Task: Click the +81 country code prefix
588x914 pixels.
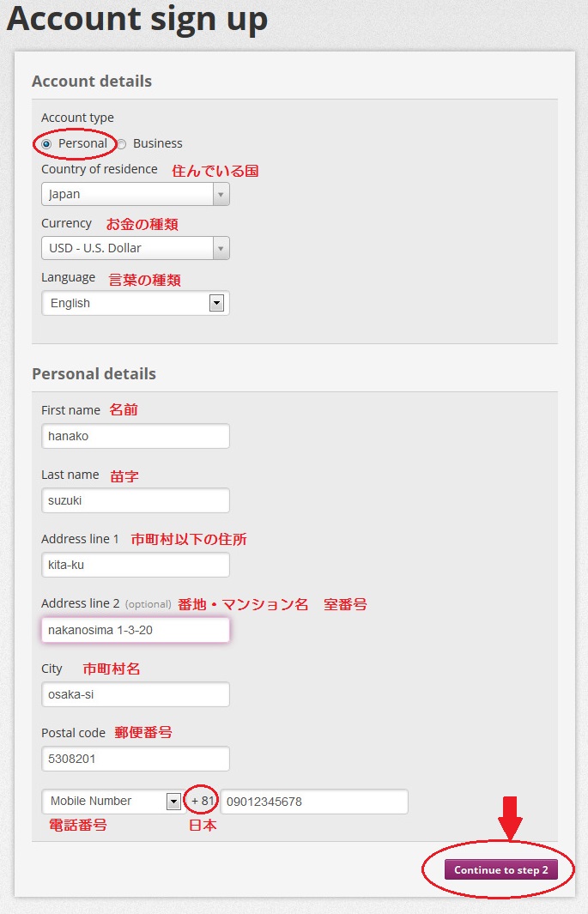Action: [201, 802]
